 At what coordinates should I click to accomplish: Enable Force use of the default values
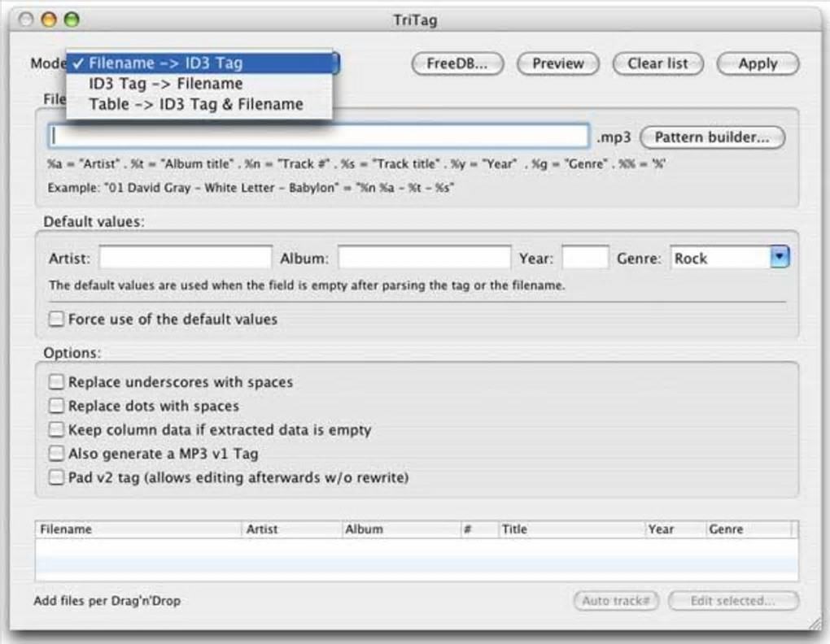[x=56, y=319]
